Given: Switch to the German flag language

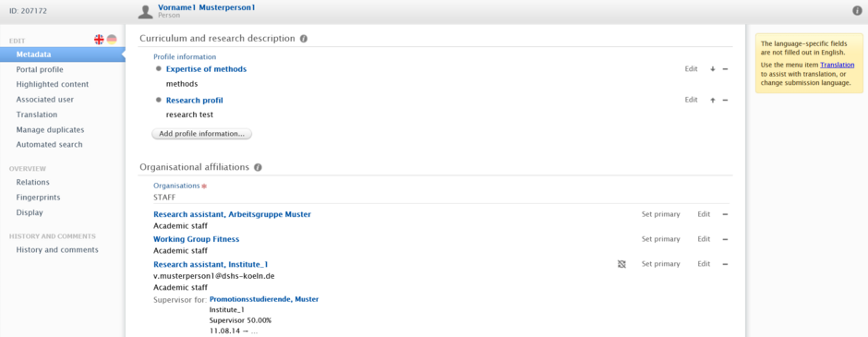Looking at the screenshot, I should click(x=112, y=40).
